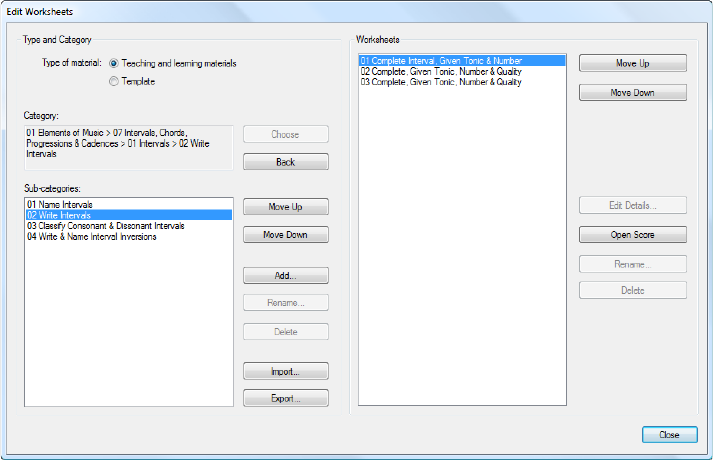This screenshot has width=713, height=460.
Task: Select worksheet 02 Complete, Given Tonic, Number & Quality
Action: coord(462,71)
